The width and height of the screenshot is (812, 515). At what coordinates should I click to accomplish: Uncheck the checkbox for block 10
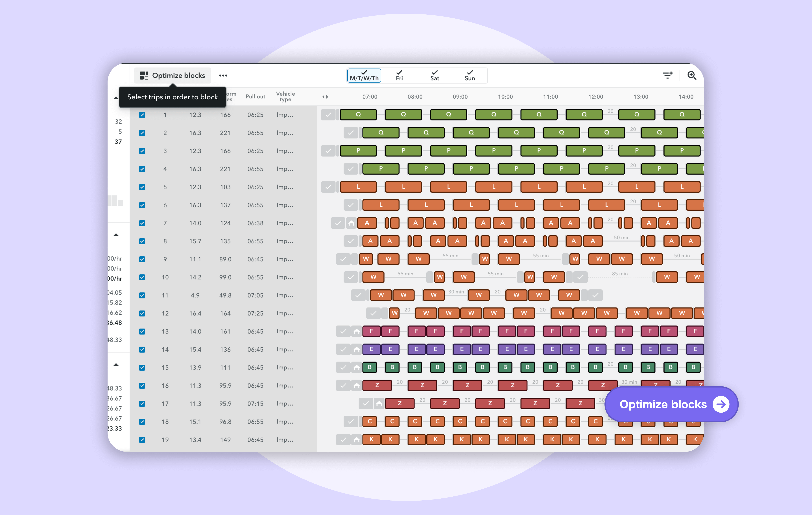142,277
